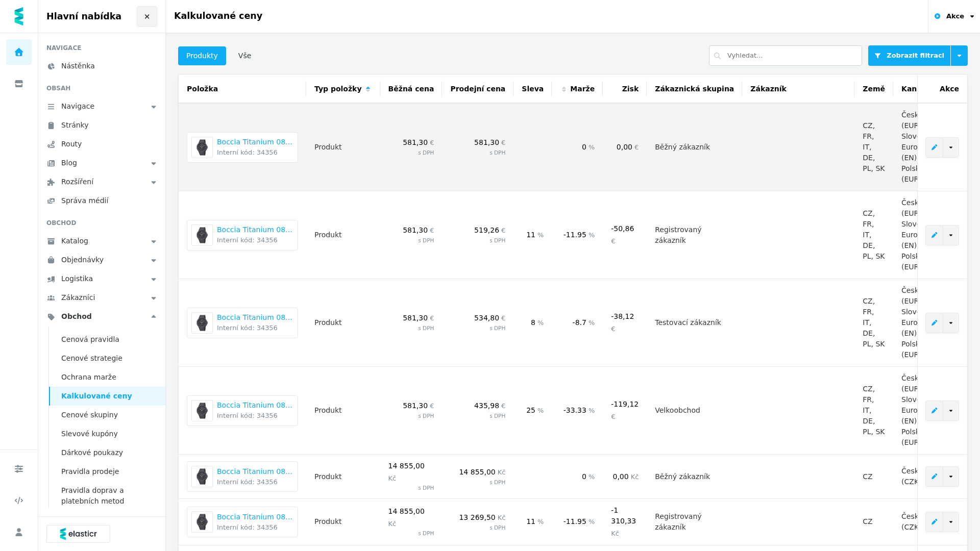The width and height of the screenshot is (980, 551).
Task: Click the Zobrazit filtraci button
Action: click(909, 56)
